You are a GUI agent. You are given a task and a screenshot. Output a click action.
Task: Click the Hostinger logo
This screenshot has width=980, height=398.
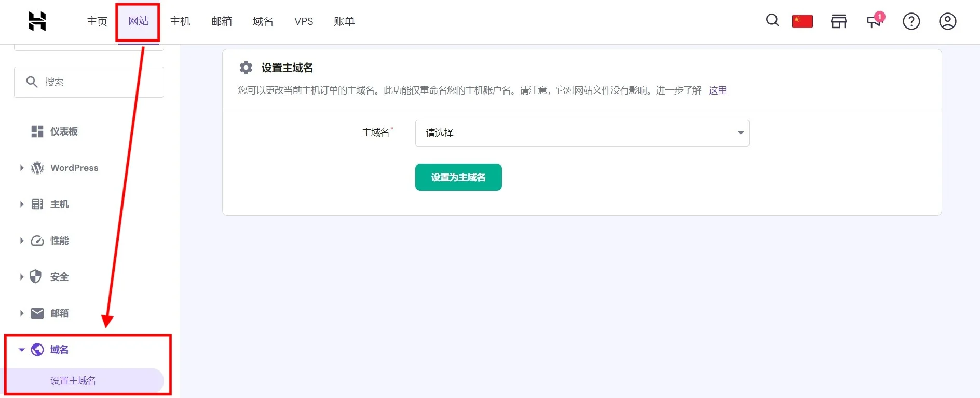[x=37, y=21]
